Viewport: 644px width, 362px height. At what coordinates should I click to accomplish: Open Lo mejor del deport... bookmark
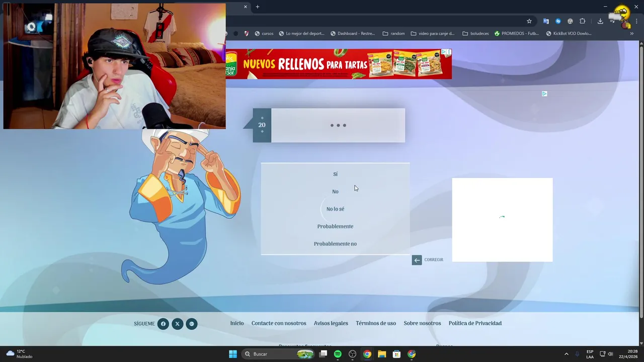[301, 34]
